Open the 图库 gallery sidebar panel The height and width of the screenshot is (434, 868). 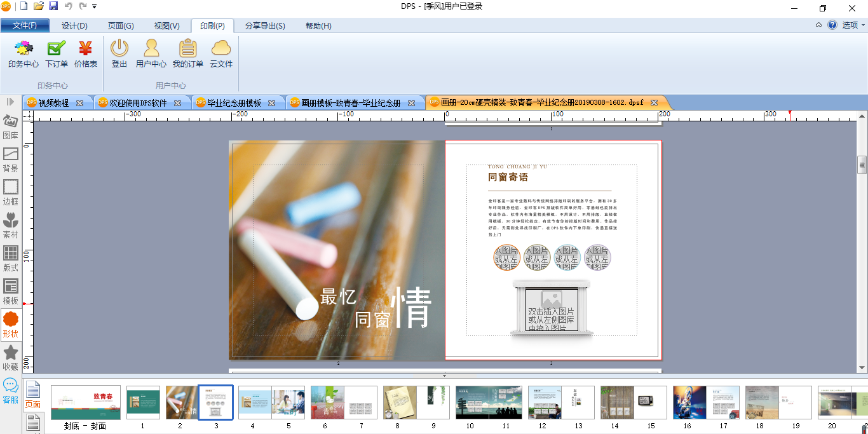(11, 127)
